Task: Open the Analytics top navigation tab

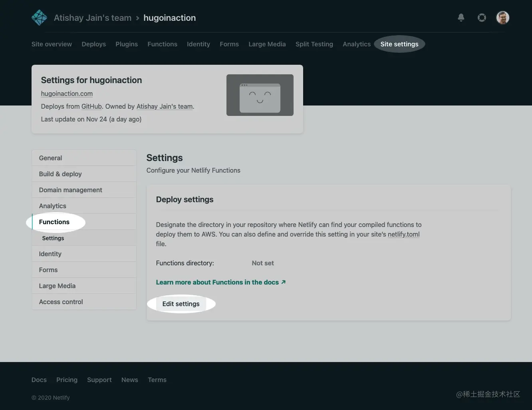Action: coord(357,44)
